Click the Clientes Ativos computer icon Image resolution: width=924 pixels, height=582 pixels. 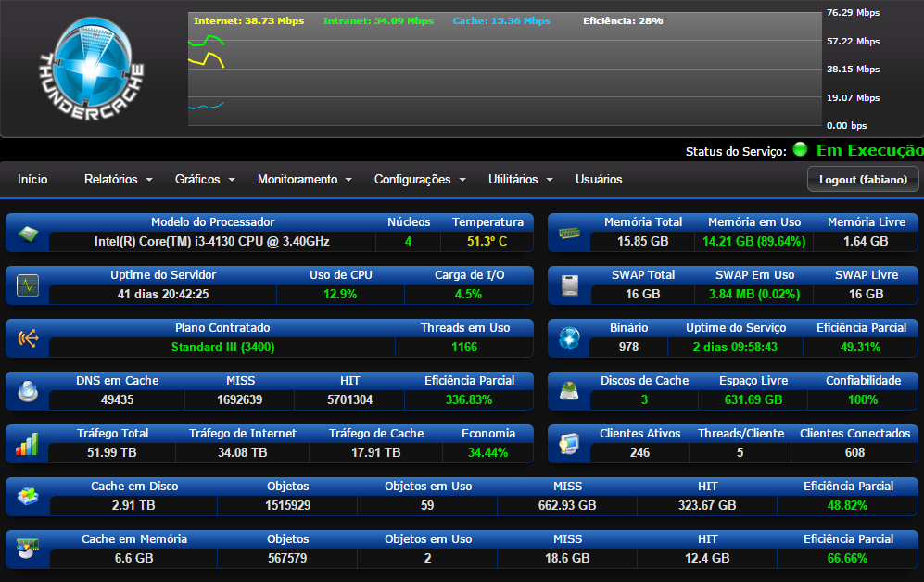[569, 444]
